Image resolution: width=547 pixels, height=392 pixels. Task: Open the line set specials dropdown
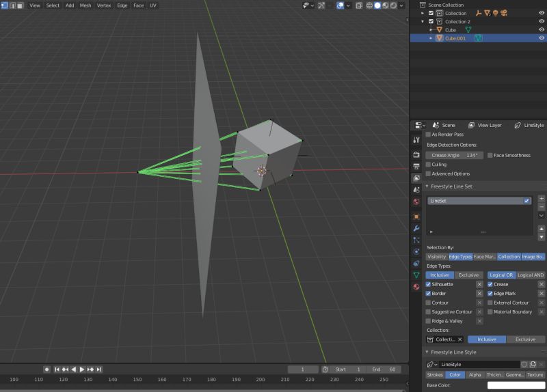point(542,216)
